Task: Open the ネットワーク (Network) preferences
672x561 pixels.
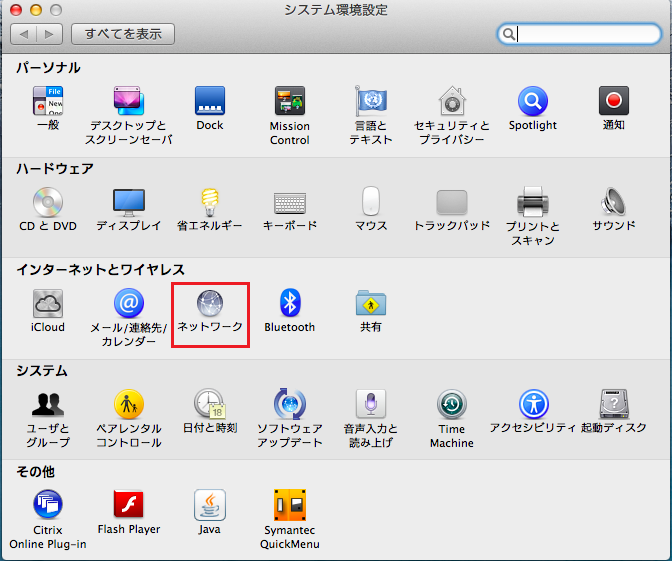Action: tap(210, 304)
